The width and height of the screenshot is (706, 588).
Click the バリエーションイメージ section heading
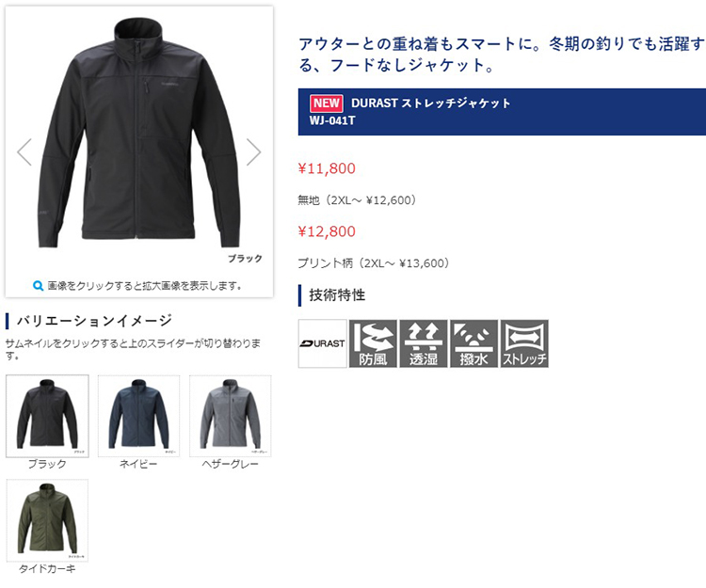tap(94, 321)
